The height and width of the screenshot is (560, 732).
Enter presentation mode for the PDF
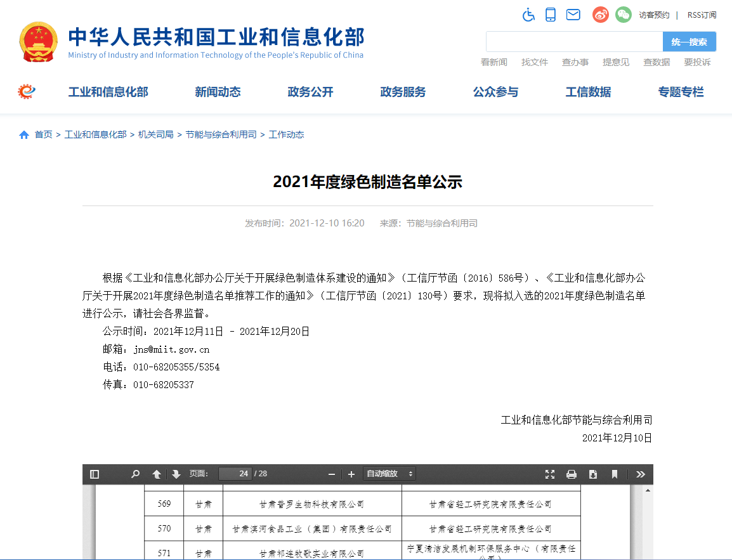[x=550, y=474]
